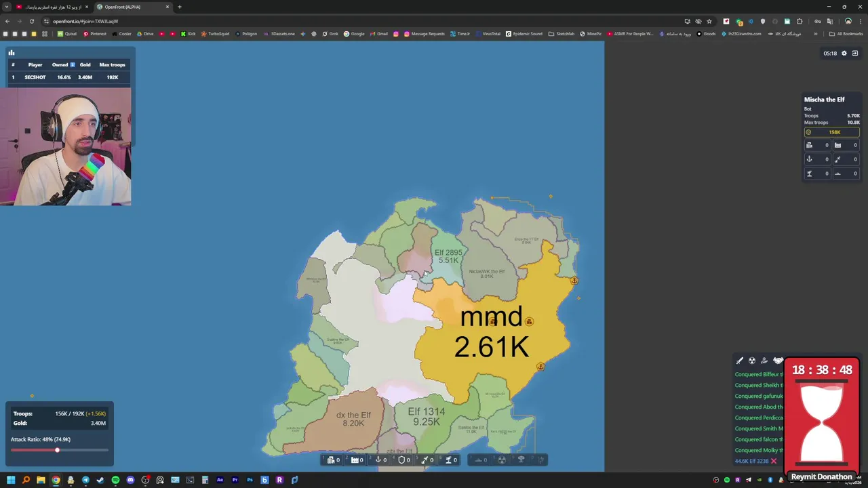The height and width of the screenshot is (488, 868).
Task: Sort leaderboard by Max troops column
Action: [113, 64]
